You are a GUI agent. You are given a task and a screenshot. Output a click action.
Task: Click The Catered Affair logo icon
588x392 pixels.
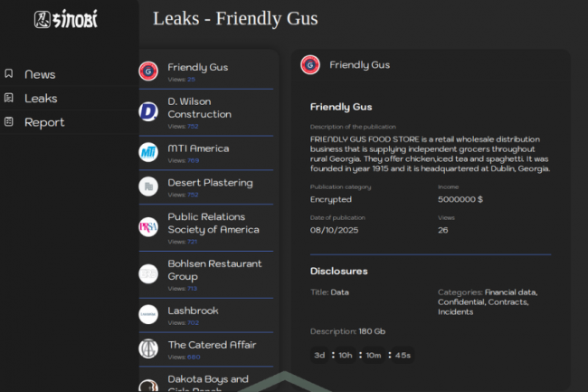click(x=148, y=349)
